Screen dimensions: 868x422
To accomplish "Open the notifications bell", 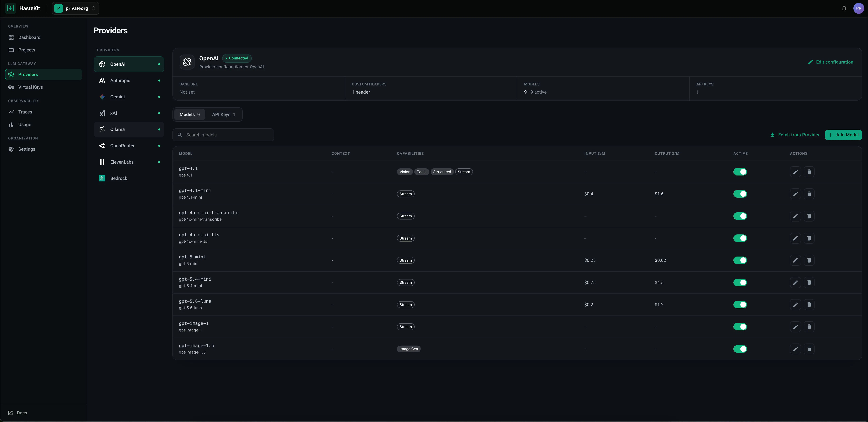I will [844, 8].
